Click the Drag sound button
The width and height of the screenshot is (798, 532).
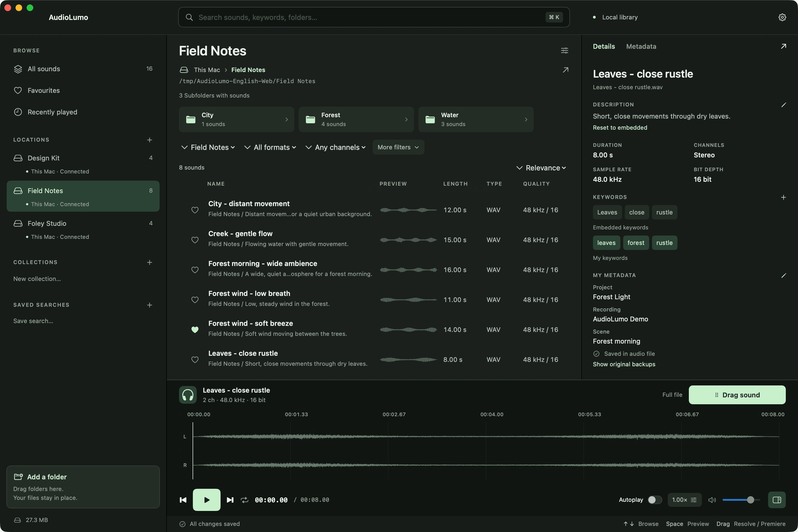pos(737,395)
